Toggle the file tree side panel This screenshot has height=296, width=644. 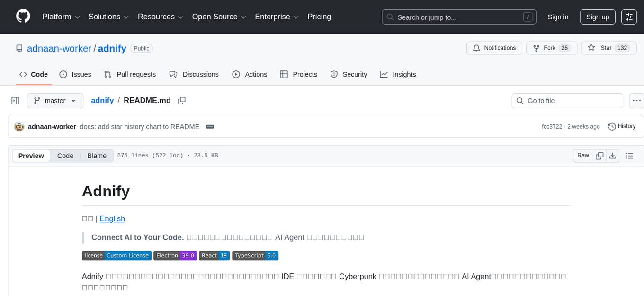(x=15, y=101)
